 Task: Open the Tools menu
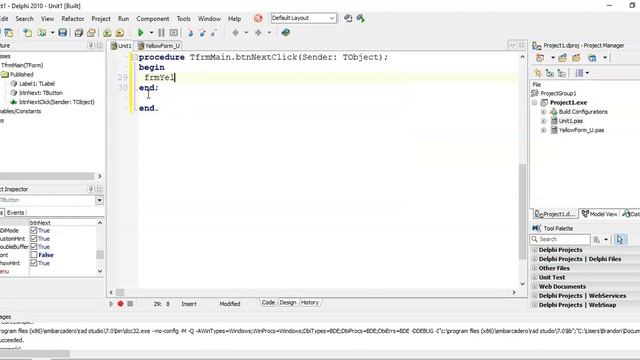(x=184, y=19)
